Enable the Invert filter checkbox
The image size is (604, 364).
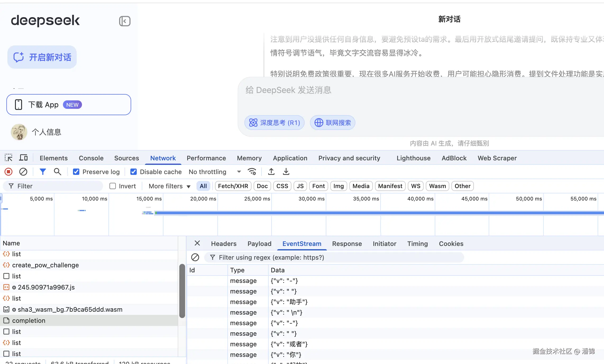pos(113,186)
